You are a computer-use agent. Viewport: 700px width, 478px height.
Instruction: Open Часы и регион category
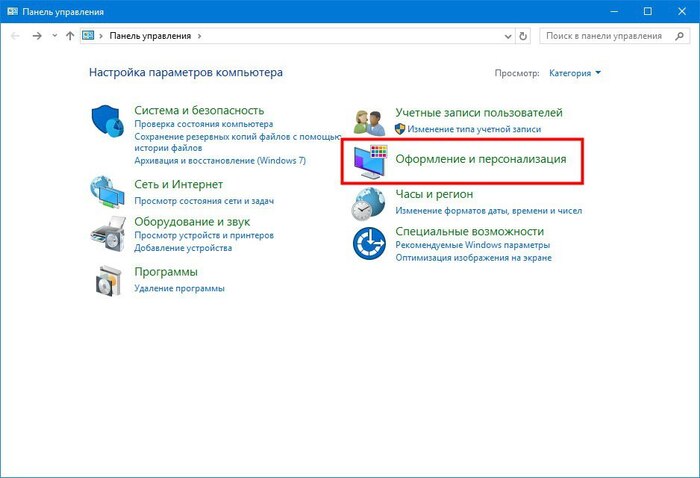point(434,195)
